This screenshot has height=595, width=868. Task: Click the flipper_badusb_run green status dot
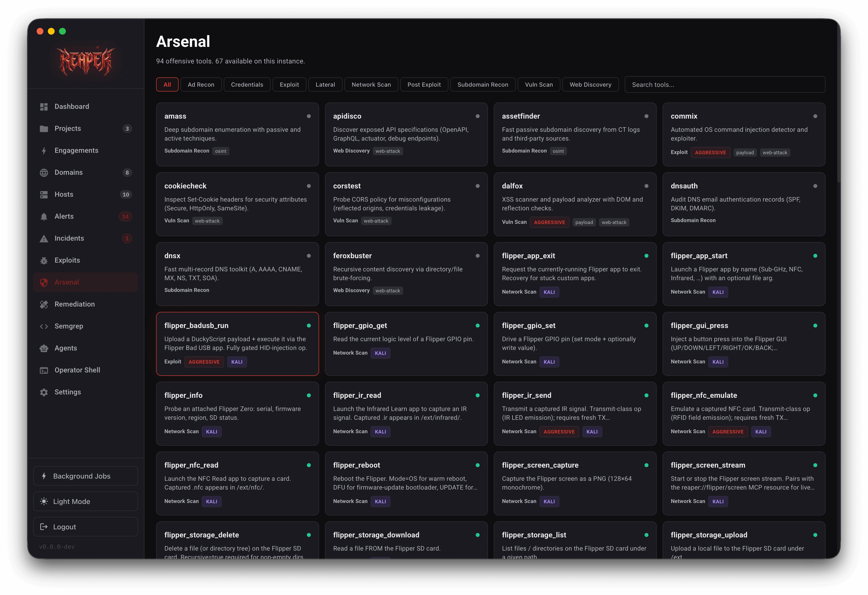309,326
